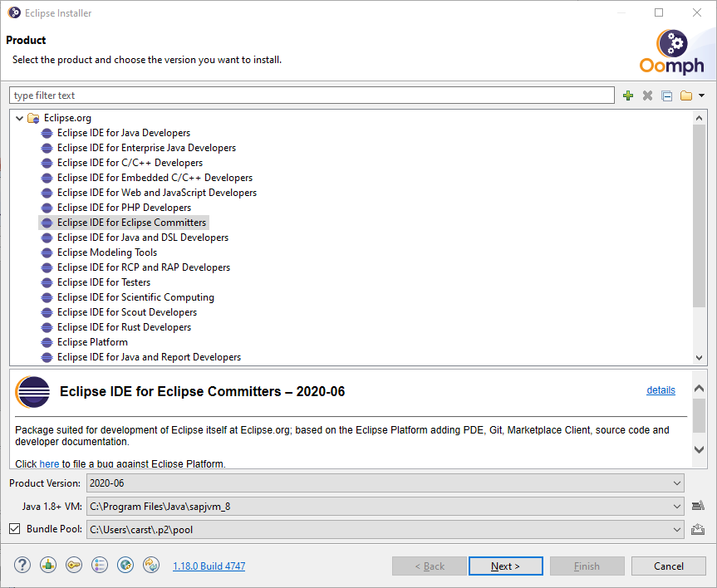Image resolution: width=717 pixels, height=588 pixels.
Task: Click the bundle pool manager icon
Action: pos(698,530)
